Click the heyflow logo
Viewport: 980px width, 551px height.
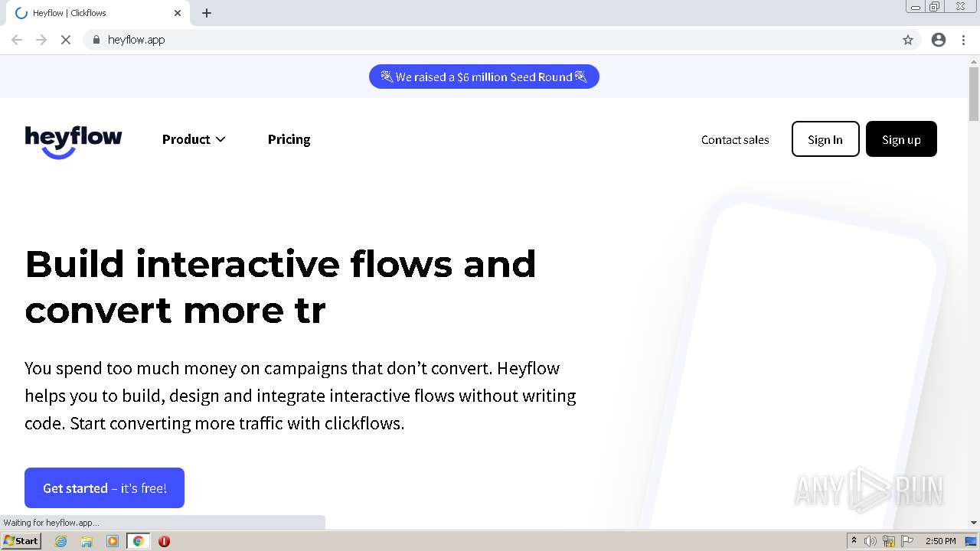coord(73,142)
